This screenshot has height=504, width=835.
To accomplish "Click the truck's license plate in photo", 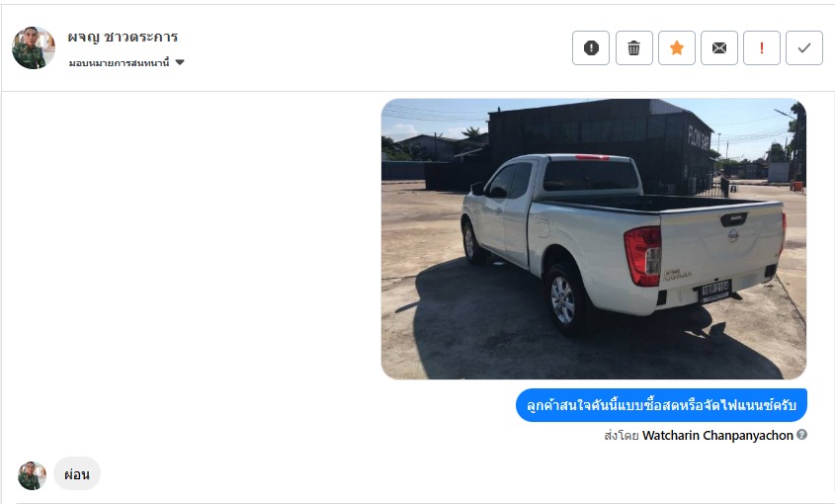I will pos(714,291).
